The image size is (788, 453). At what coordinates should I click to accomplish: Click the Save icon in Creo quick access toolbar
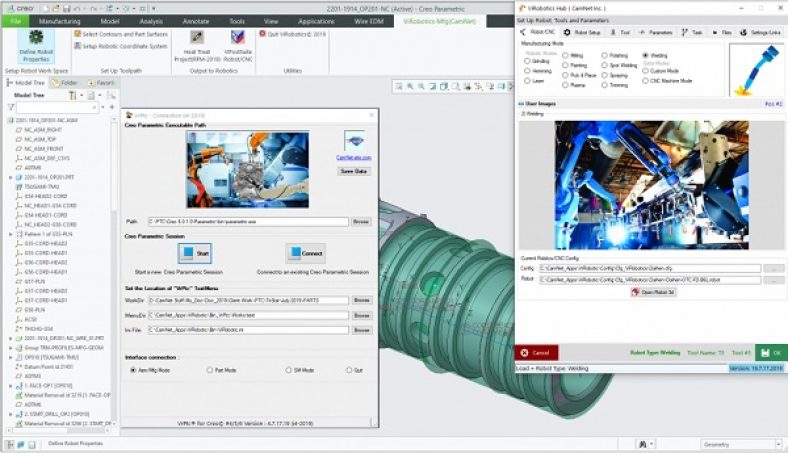pyautogui.click(x=66, y=9)
